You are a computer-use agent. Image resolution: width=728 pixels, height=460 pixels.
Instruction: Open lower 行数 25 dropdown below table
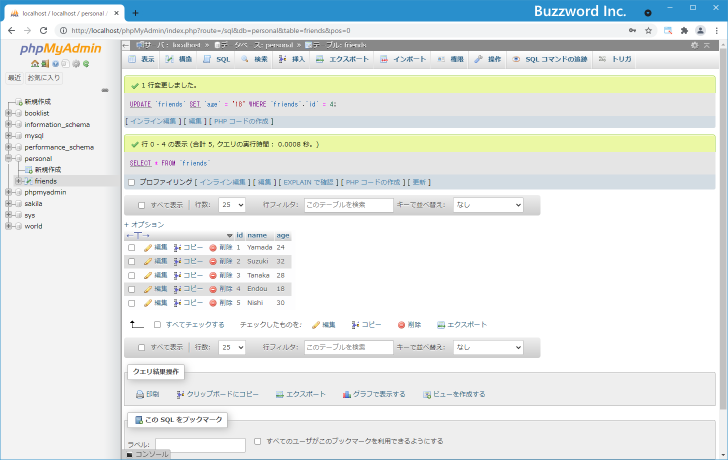[x=232, y=347]
